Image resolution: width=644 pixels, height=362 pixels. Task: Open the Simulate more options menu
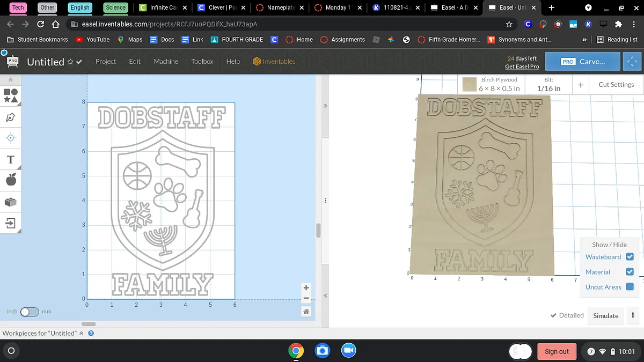click(x=633, y=315)
